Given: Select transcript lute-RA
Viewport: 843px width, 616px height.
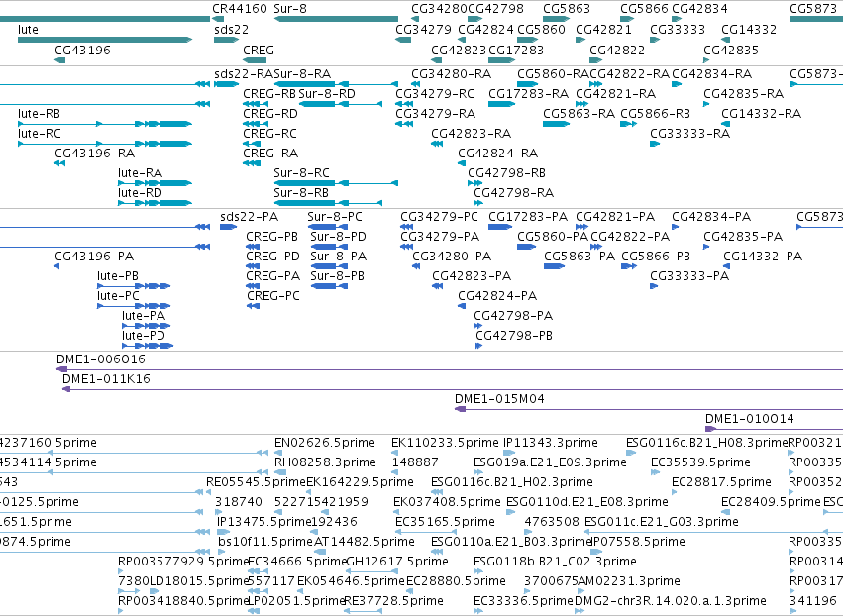Looking at the screenshot, I should point(140,173).
